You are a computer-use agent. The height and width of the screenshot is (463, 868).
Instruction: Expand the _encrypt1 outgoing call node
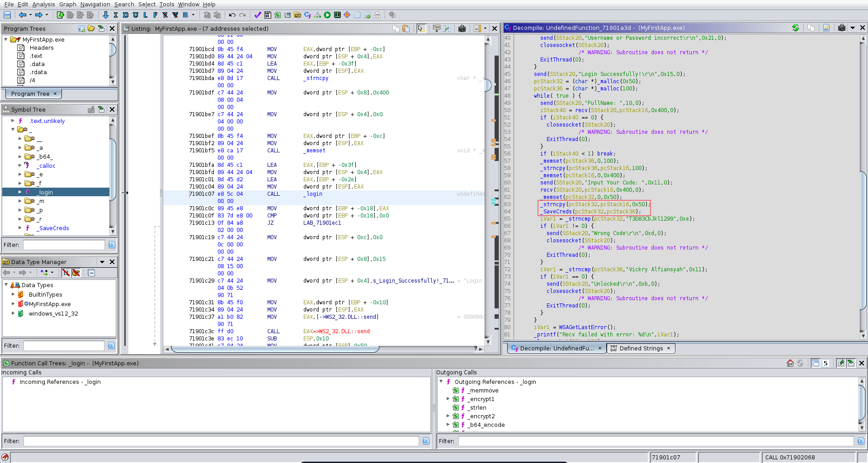coord(448,399)
